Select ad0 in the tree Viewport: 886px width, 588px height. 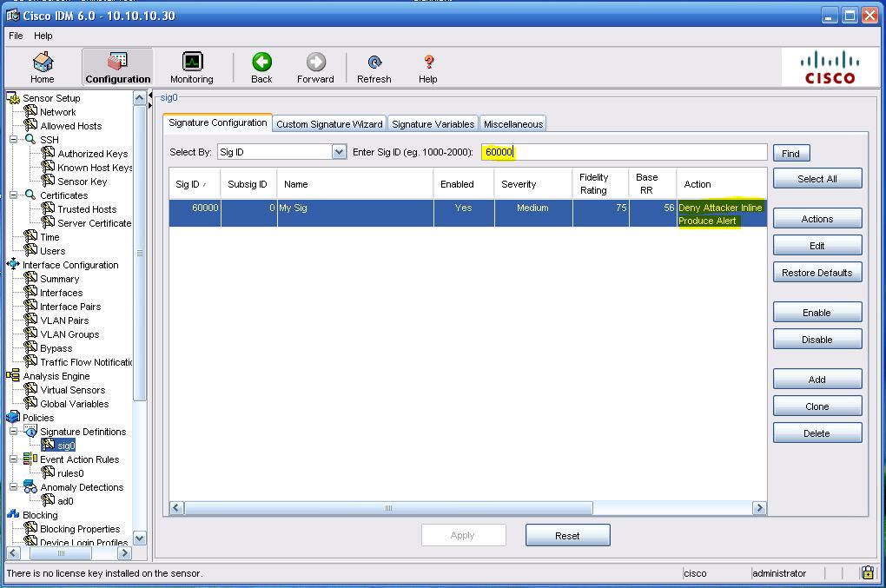pyautogui.click(x=65, y=500)
